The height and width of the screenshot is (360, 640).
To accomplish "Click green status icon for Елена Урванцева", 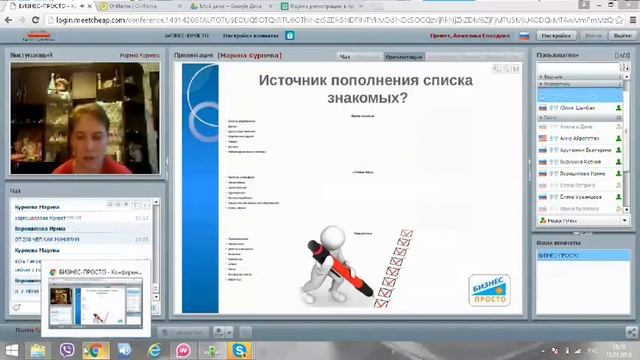I will pos(618,197).
